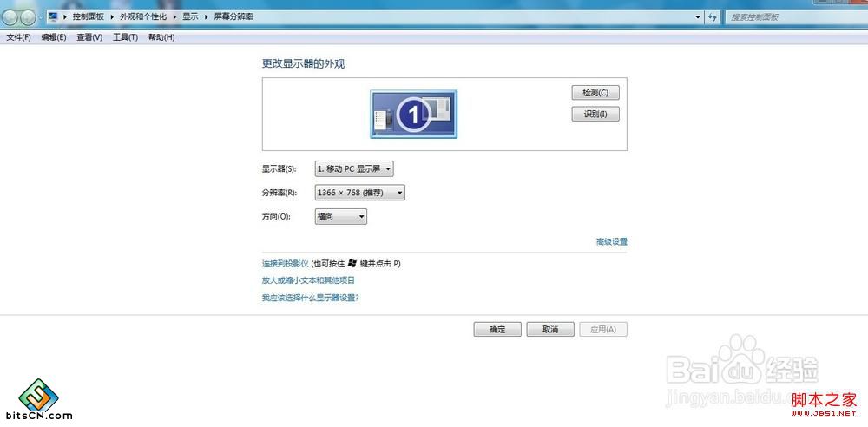Click 屏幕分辨率 in the breadcrumb path
The image size is (868, 427).
coord(233,17)
